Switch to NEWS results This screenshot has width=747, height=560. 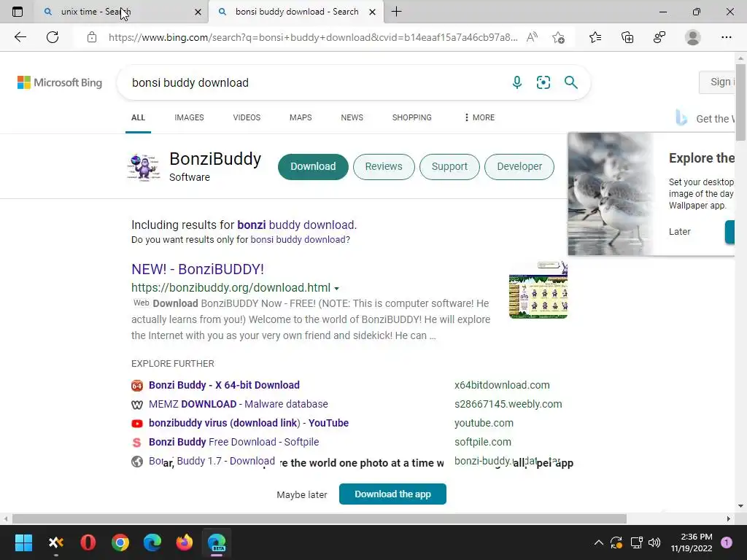(352, 117)
